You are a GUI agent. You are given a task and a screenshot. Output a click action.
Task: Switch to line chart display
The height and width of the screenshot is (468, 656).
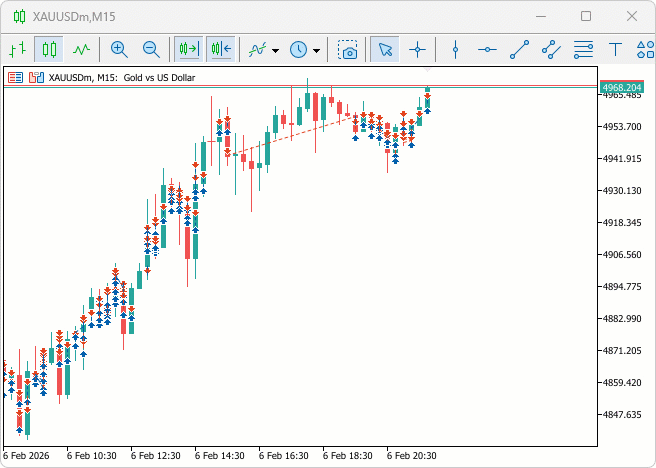(81, 49)
